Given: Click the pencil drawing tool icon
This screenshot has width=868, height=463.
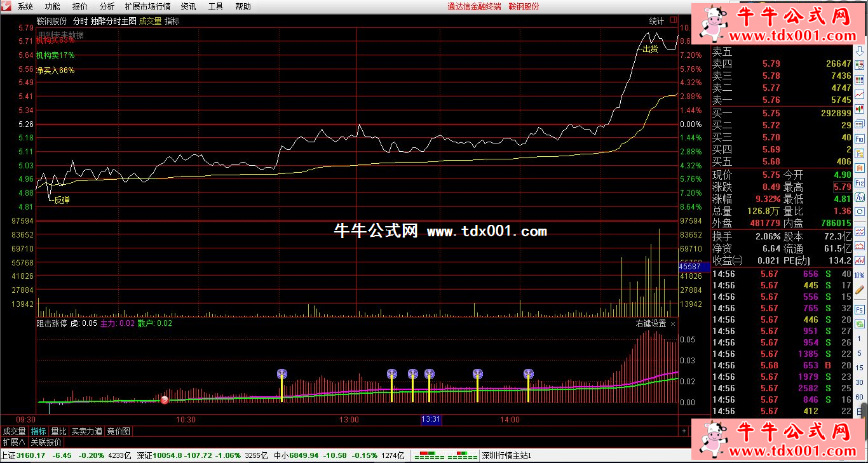Looking at the screenshot, I should 860,290.
